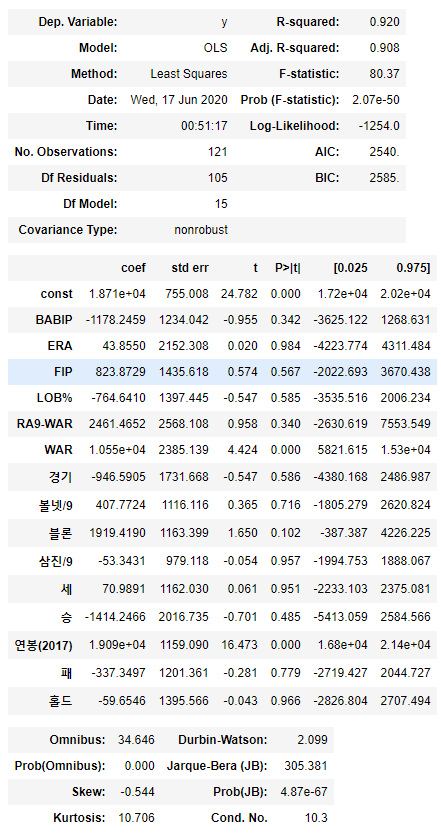This screenshot has width=441, height=836.
Task: Click the Covariance Type value nonrobust
Action: coord(201,230)
